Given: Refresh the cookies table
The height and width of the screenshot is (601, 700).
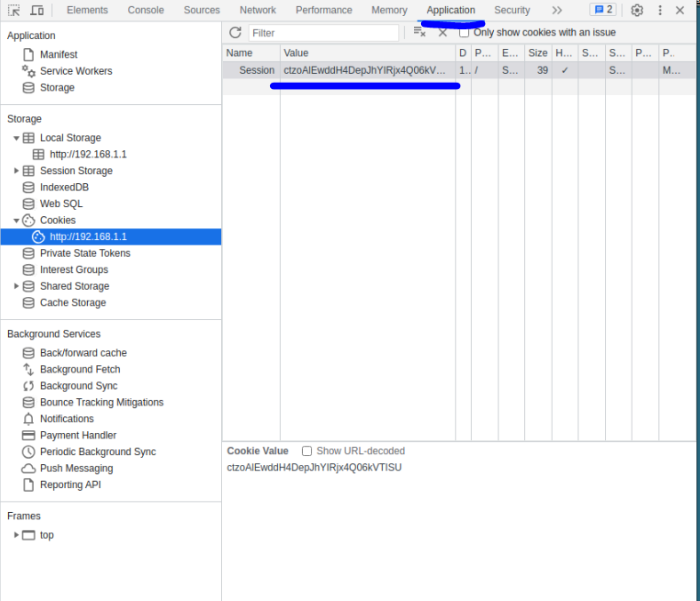Looking at the screenshot, I should [x=235, y=32].
